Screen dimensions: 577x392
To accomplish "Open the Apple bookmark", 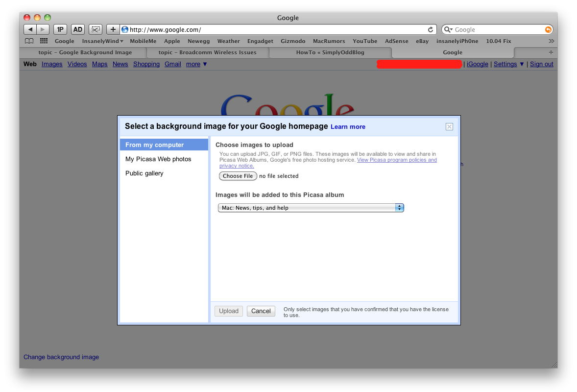I will click(x=172, y=41).
